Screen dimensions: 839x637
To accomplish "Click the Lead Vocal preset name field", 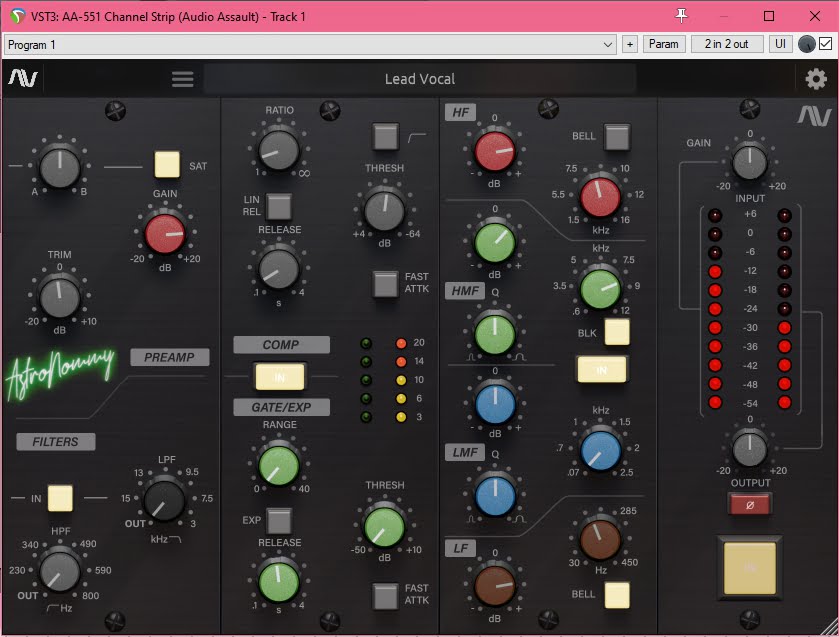I will click(x=419, y=78).
